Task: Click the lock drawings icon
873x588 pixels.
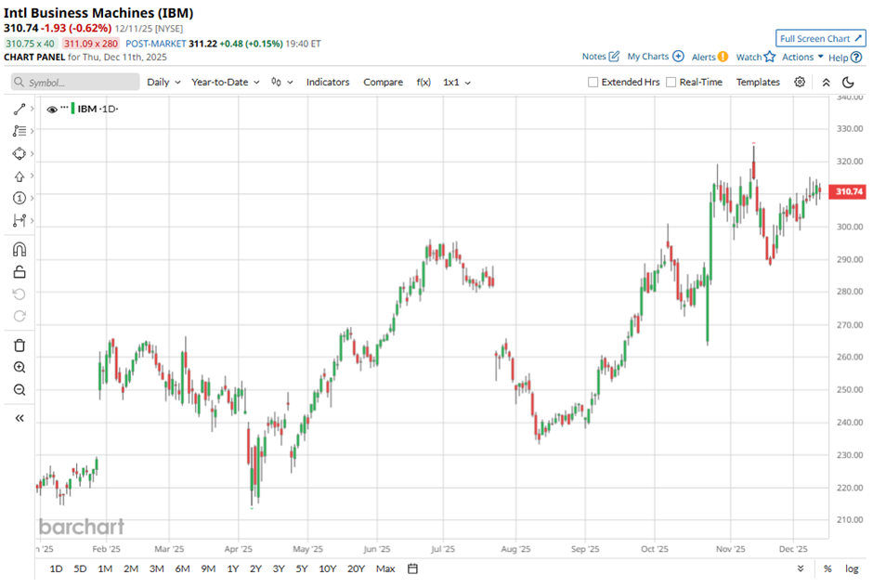Action: [x=19, y=272]
